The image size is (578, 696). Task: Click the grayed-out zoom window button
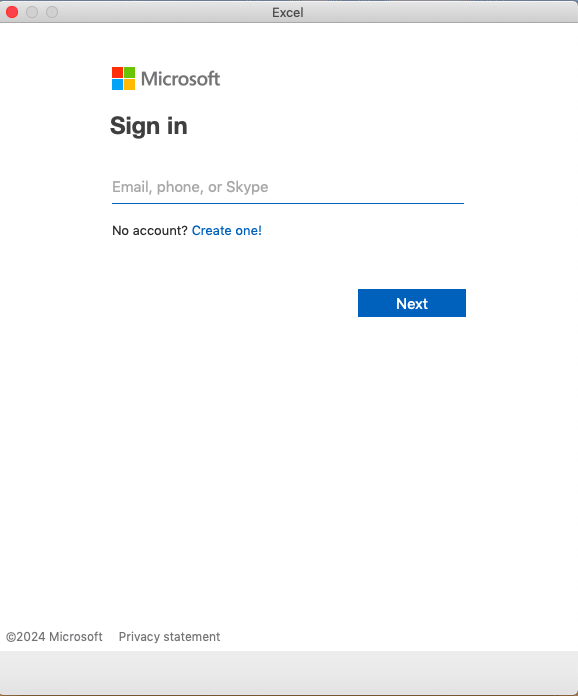52,12
